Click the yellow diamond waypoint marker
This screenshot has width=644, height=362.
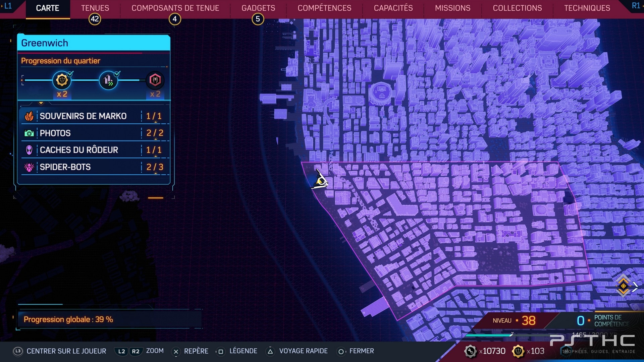623,286
